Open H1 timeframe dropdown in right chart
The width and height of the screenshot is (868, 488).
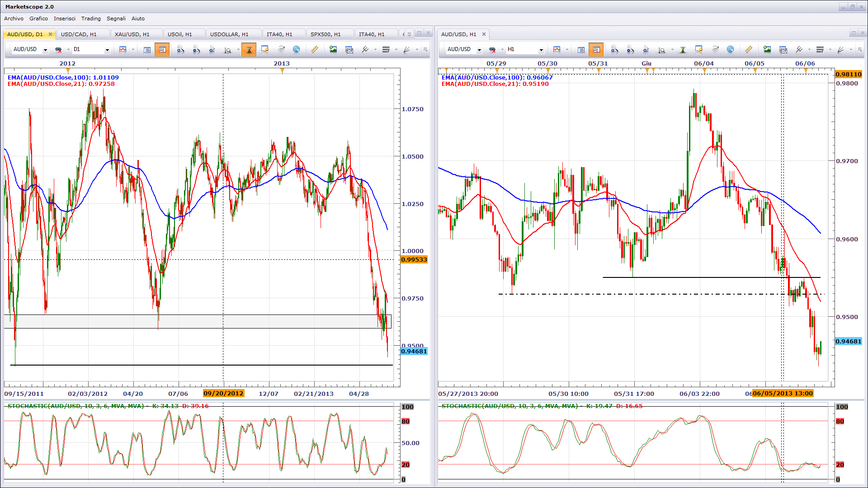pos(541,50)
